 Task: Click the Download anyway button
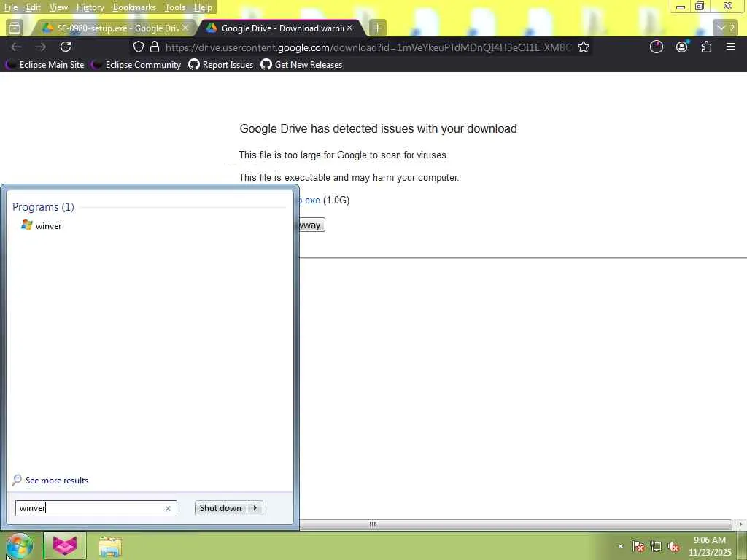[x=312, y=225]
